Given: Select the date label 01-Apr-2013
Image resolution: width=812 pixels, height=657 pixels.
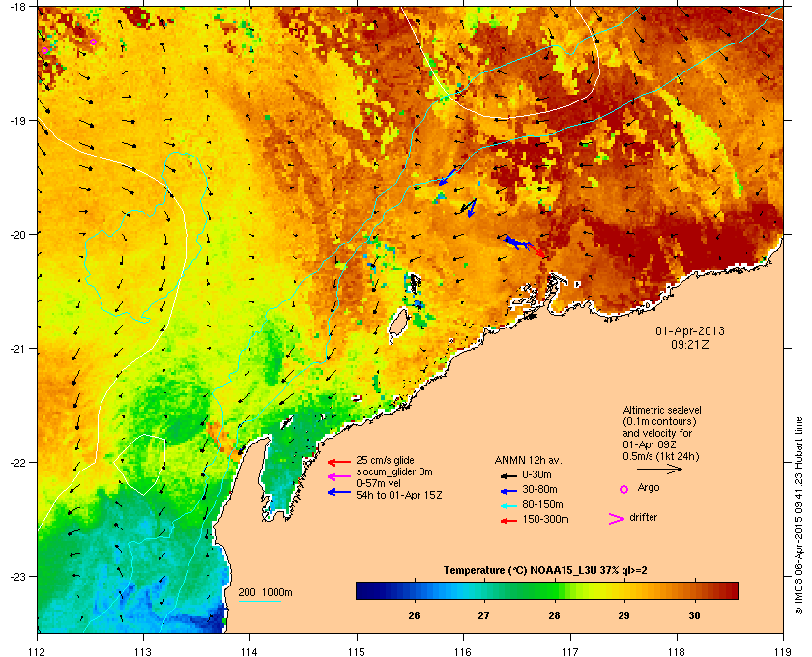Looking at the screenshot, I should tap(690, 330).
